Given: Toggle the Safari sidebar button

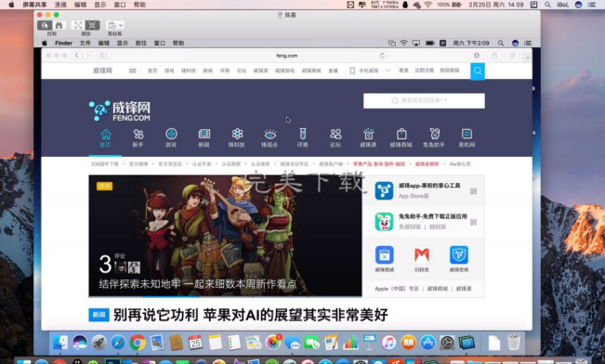Looking at the screenshot, I should point(103,56).
